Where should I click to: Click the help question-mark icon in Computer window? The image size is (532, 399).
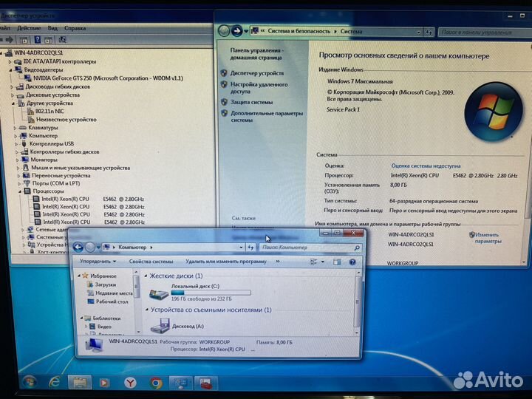tap(352, 262)
